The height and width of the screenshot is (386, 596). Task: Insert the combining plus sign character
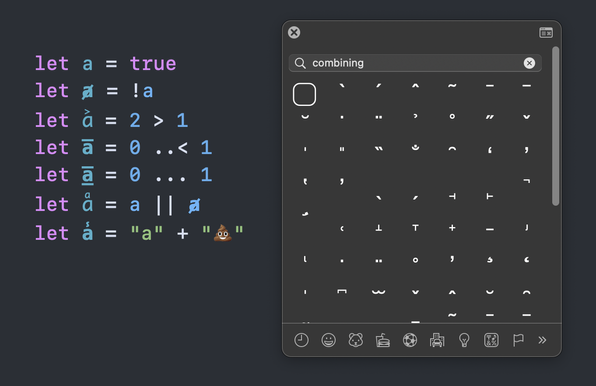point(452,228)
